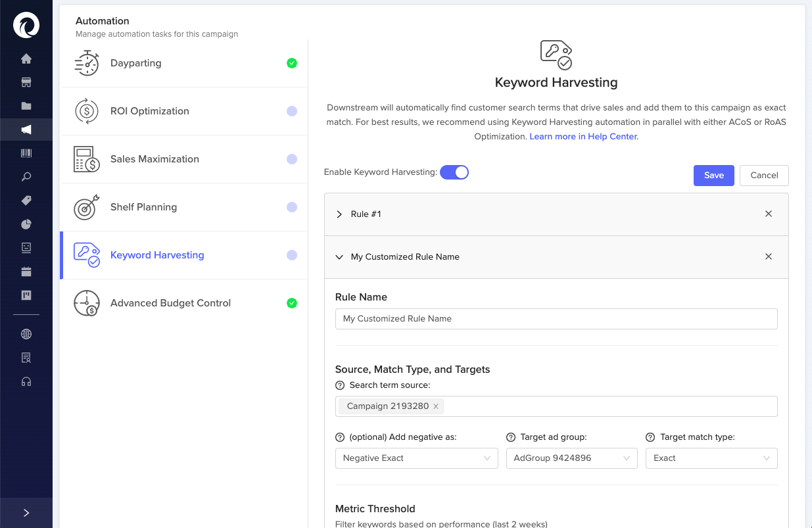Open the Target match type dropdown
This screenshot has width=812, height=528.
click(x=711, y=458)
